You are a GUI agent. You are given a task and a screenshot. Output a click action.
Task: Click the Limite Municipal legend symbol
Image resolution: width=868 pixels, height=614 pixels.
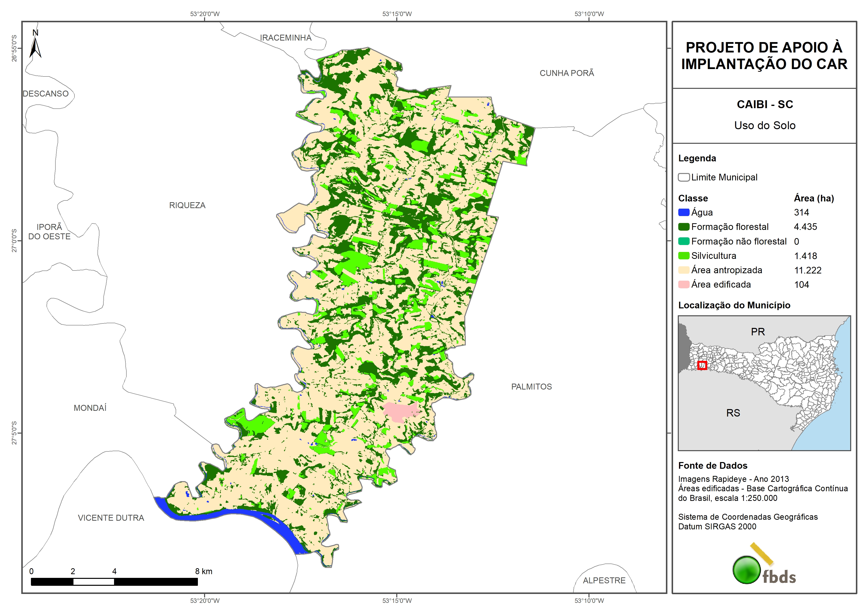pos(683,177)
